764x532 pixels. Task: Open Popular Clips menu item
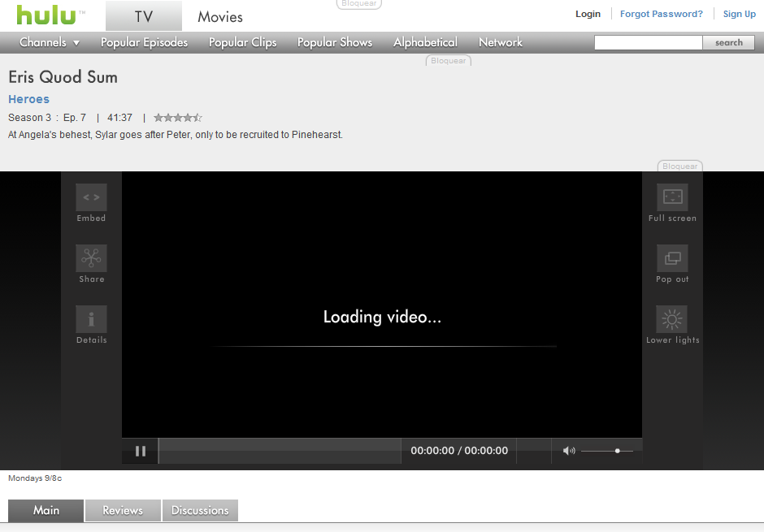pyautogui.click(x=243, y=42)
